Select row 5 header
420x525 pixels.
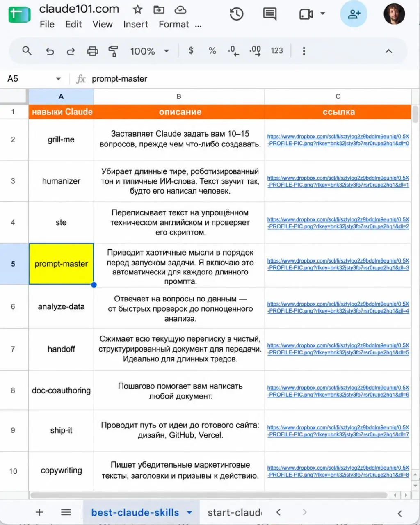coord(14,264)
